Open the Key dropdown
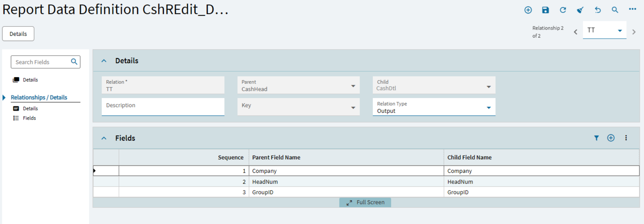 (353, 108)
